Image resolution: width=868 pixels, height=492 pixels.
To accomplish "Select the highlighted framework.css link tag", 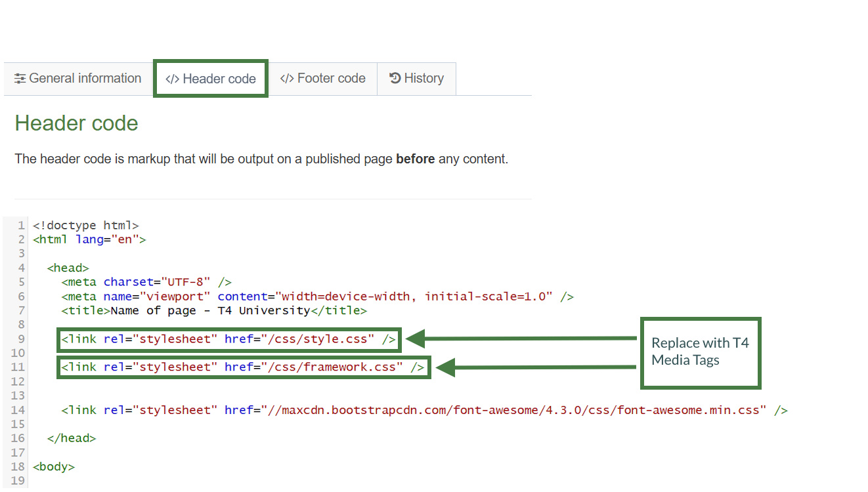I will coord(243,367).
